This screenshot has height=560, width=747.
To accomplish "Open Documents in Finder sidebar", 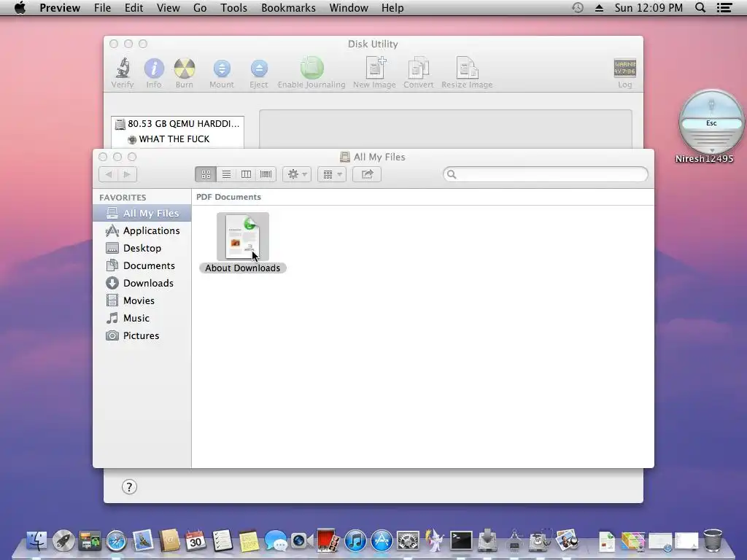I will [142, 265].
